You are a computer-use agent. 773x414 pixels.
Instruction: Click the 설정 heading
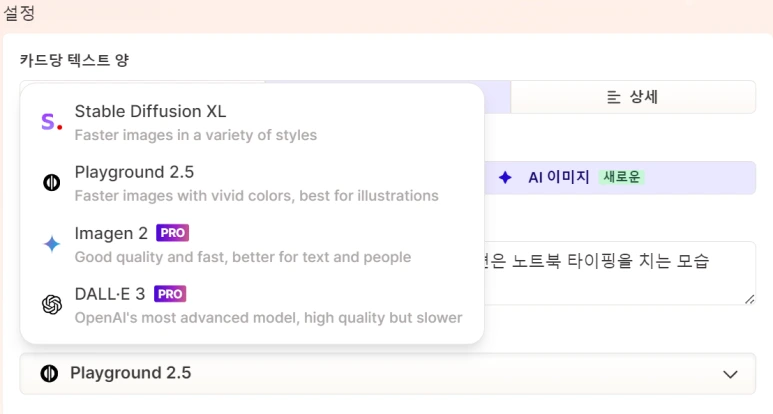click(19, 13)
